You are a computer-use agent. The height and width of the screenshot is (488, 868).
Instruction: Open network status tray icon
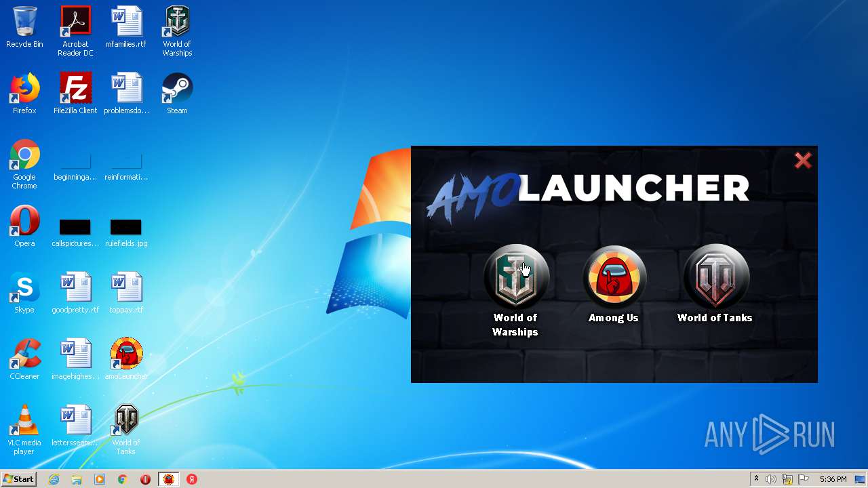point(787,479)
